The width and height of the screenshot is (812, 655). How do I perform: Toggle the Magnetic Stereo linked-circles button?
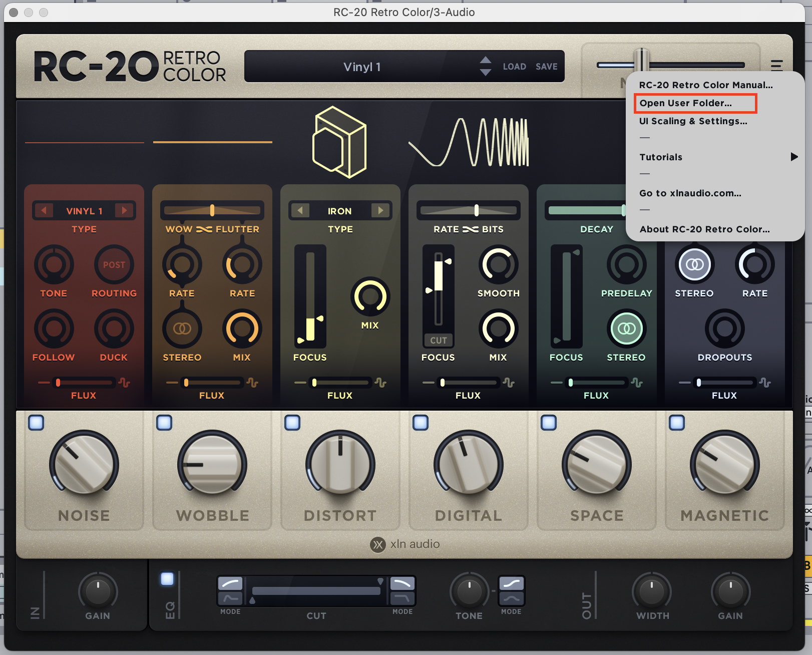[x=694, y=264]
